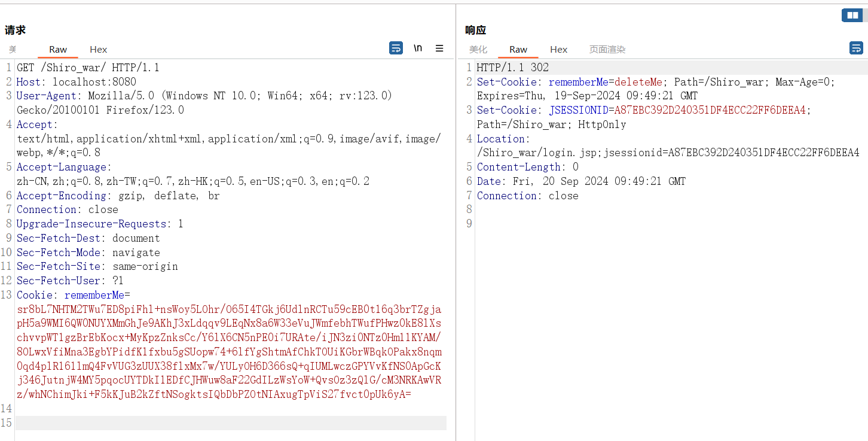
Task: Click the 'Sec-Fetch-Dest: document' header line
Action: pyautogui.click(x=88, y=238)
